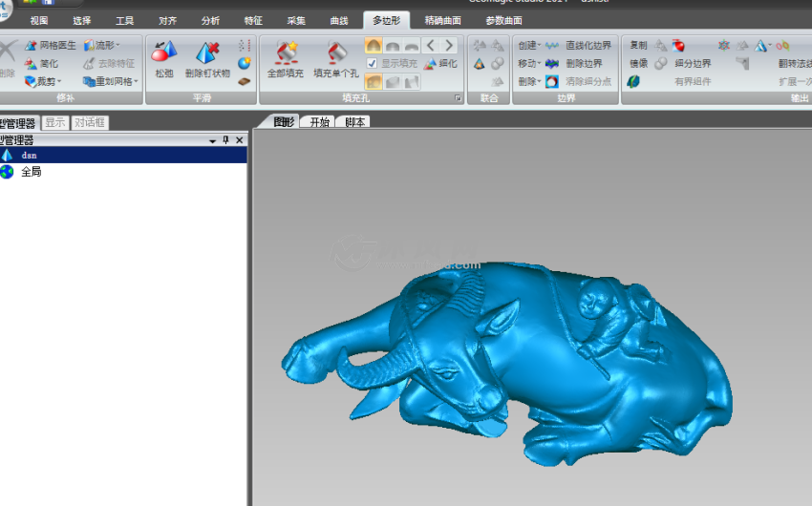812x506 pixels.
Task: Open the 特征 ribbon tab
Action: 253,20
